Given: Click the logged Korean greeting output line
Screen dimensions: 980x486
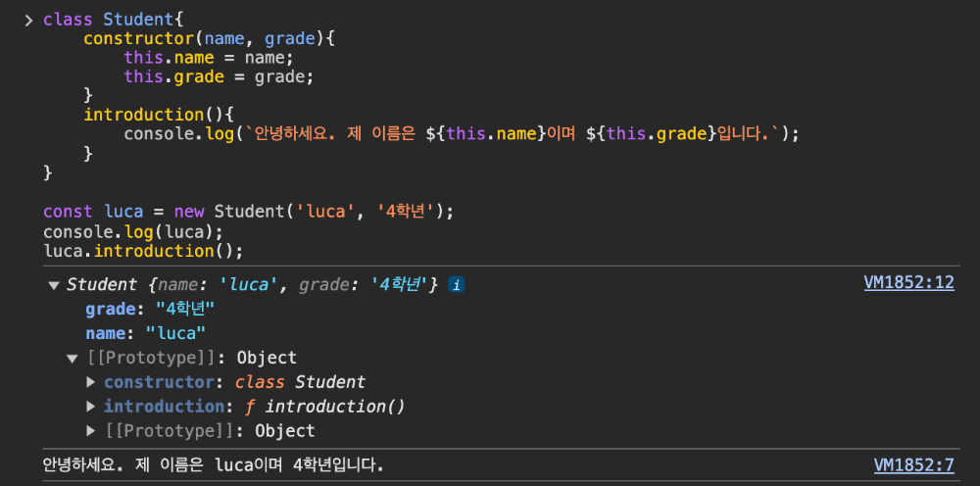Looking at the screenshot, I should pos(213,465).
